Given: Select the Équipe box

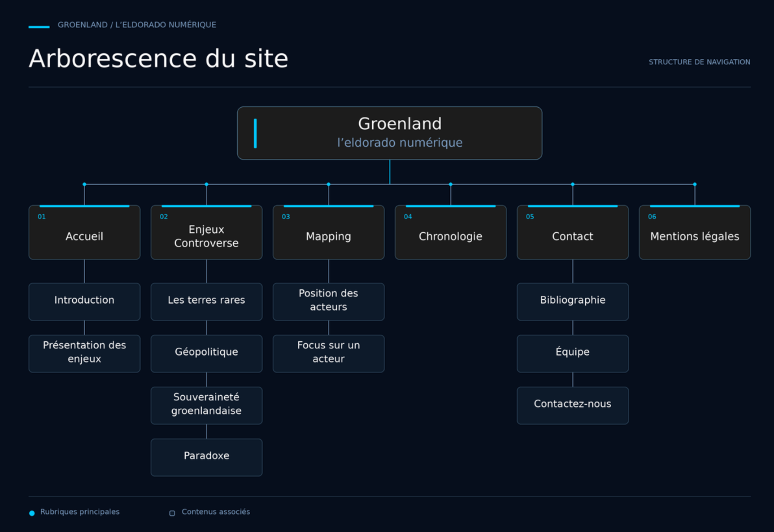Looking at the screenshot, I should pyautogui.click(x=573, y=354).
